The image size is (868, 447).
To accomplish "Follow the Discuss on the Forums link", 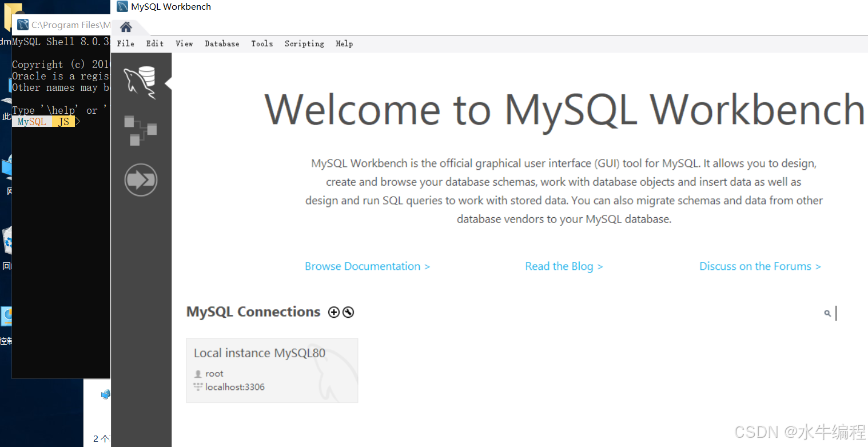I will 761,266.
